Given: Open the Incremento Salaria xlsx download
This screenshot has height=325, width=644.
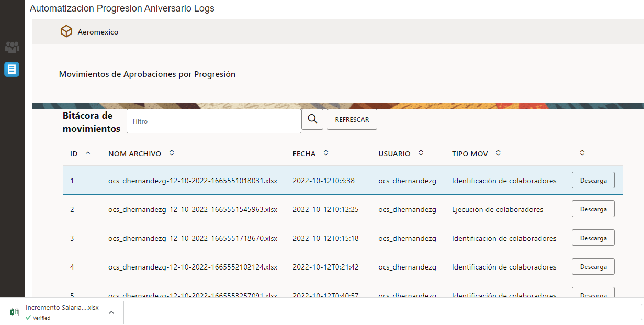Looking at the screenshot, I should point(62,308).
